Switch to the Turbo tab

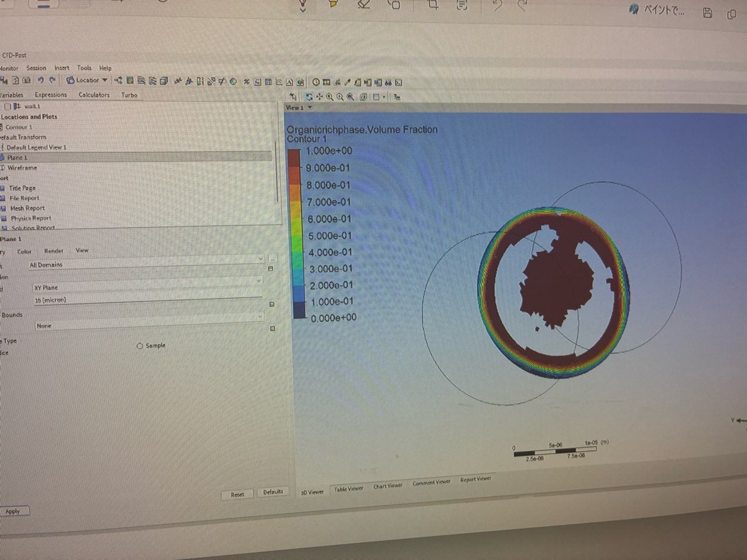pyautogui.click(x=130, y=95)
